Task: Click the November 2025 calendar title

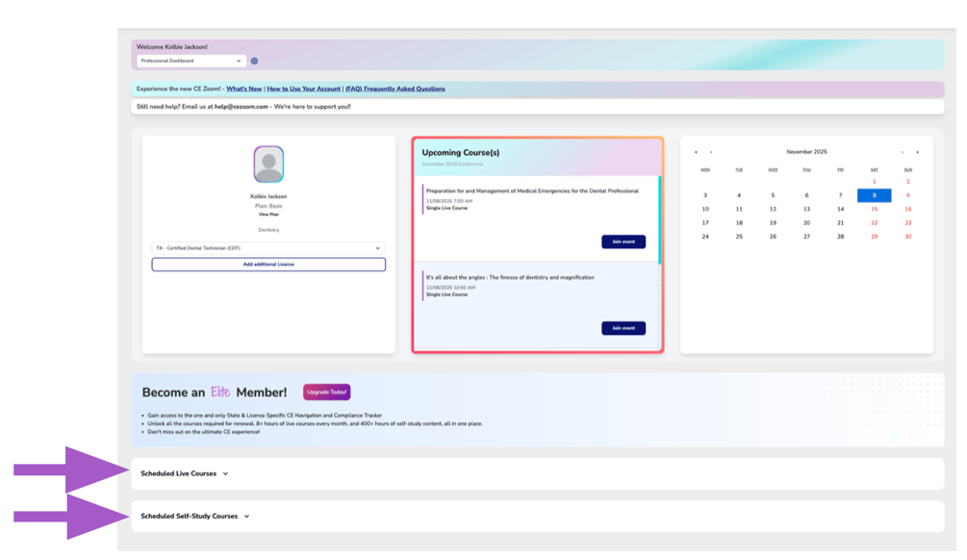Action: pos(806,152)
